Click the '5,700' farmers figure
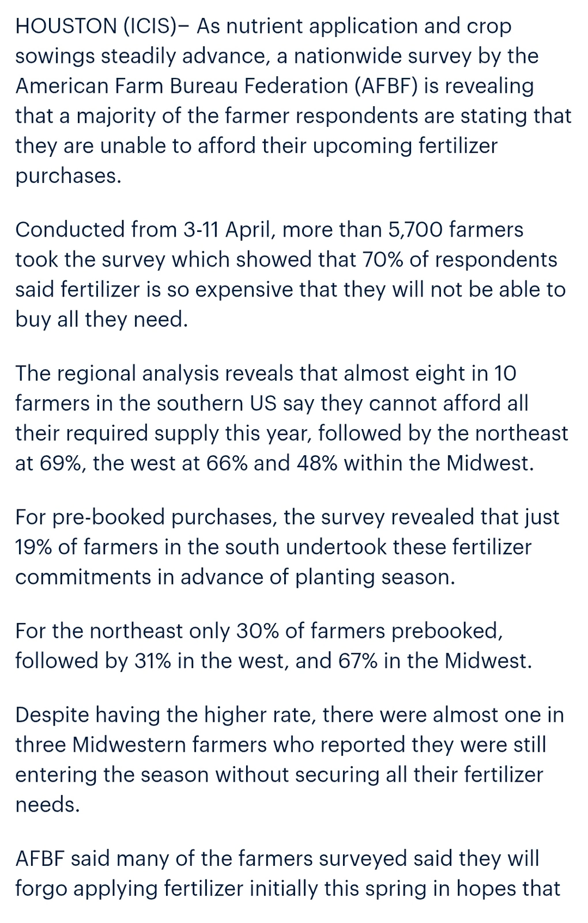Screen dimensions: 588x923 (x=415, y=230)
